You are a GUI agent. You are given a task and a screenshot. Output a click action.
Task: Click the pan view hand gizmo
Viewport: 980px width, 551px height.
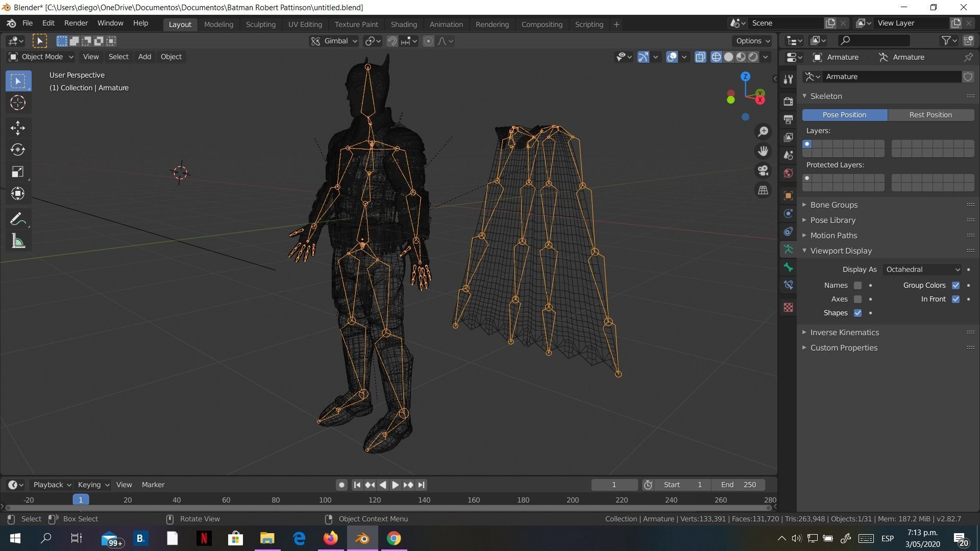pyautogui.click(x=763, y=151)
